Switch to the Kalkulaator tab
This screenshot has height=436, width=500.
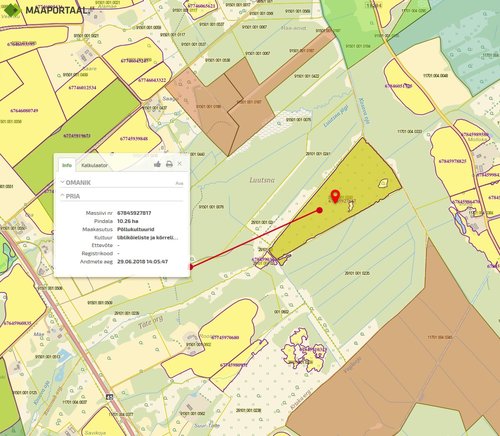click(x=95, y=165)
